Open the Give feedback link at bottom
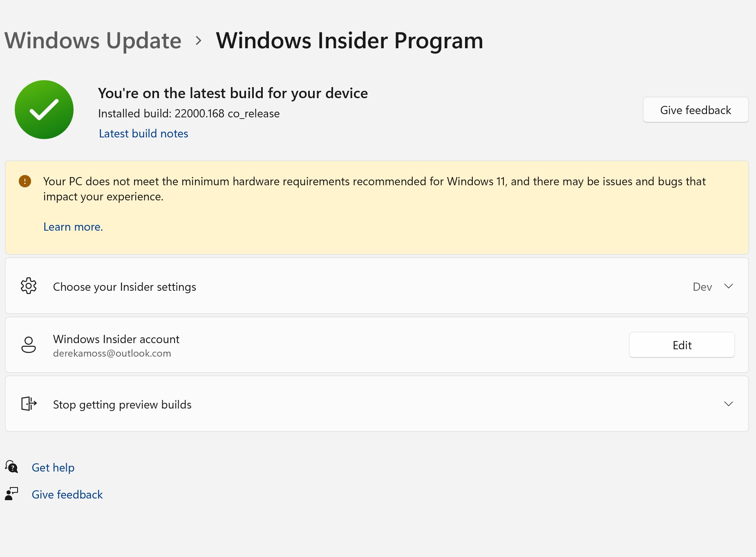 point(67,494)
